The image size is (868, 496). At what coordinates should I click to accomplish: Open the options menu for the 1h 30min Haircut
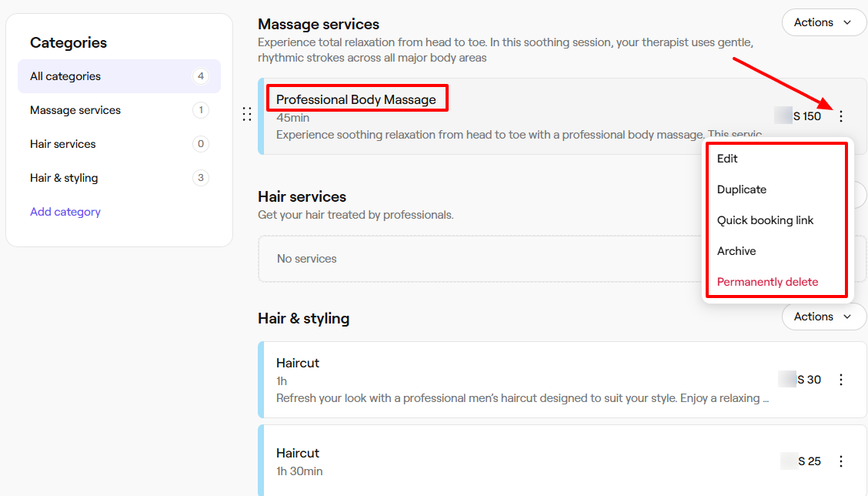coord(841,461)
